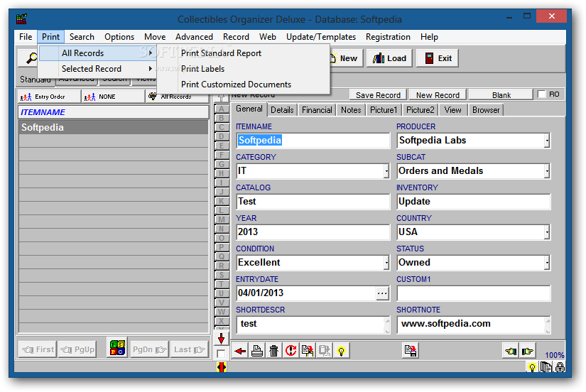Viewport: 586px width, 392px height.
Task: Click the left-pointing hand icon
Action: pos(511,351)
